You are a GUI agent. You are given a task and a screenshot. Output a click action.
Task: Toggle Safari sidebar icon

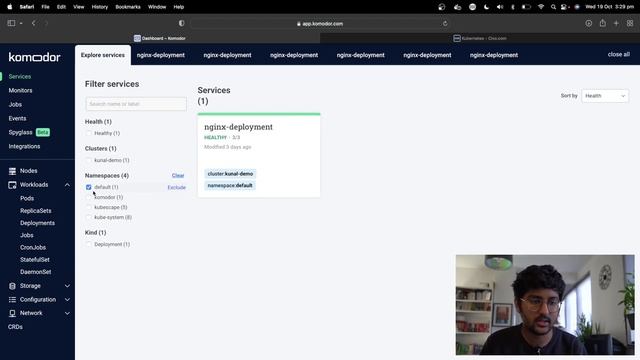(x=11, y=23)
